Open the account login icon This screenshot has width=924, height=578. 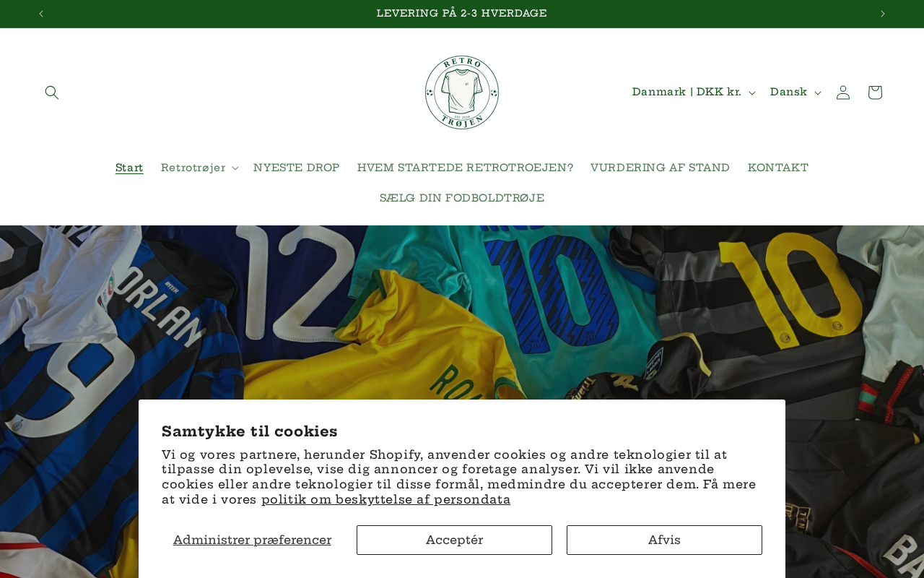tap(843, 92)
